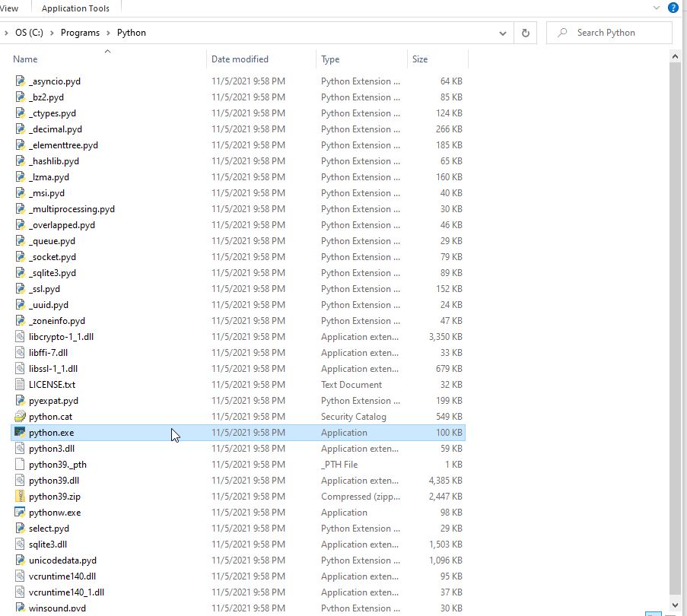Expand the chevron before OS (C:)
This screenshot has height=616, width=687.
(5, 33)
